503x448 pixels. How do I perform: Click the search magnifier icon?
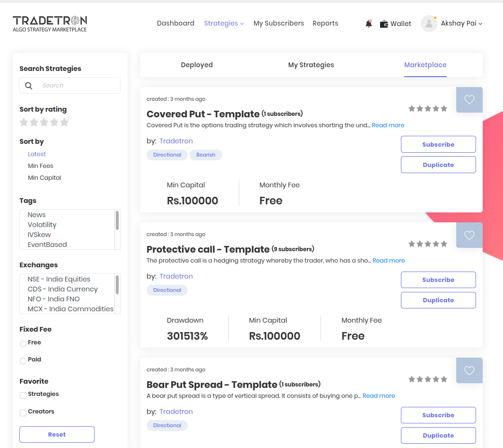click(28, 86)
